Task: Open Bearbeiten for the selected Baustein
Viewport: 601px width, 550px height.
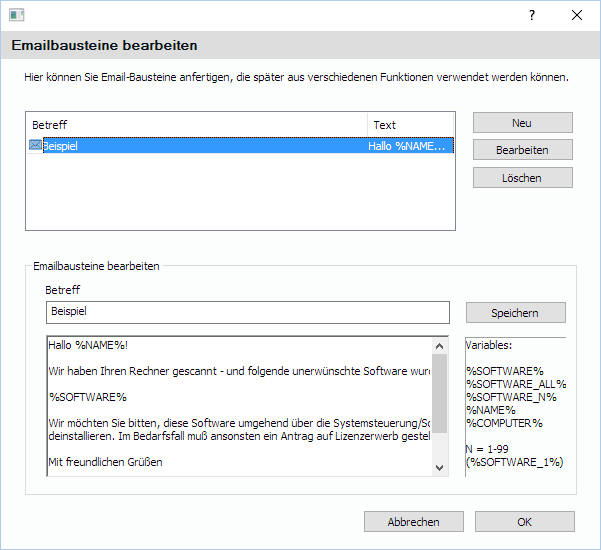Action: click(x=522, y=150)
